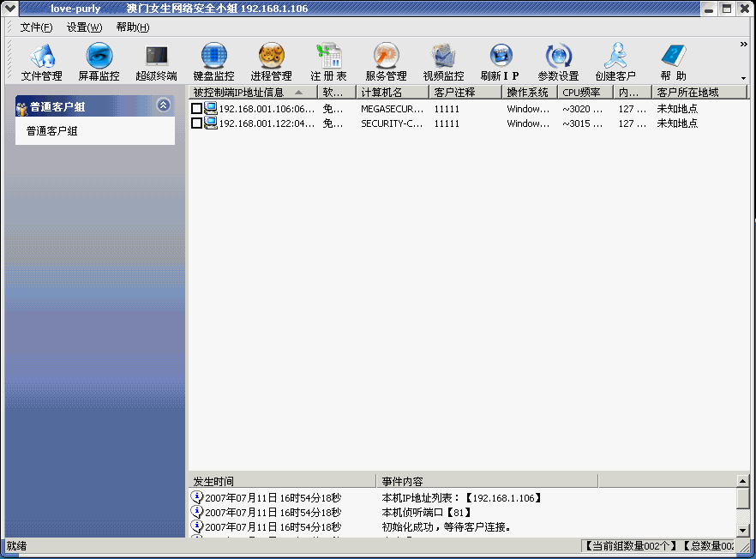Launch 屏幕监控 screen monitoring
Screen dimensions: 756x559
coord(98,60)
